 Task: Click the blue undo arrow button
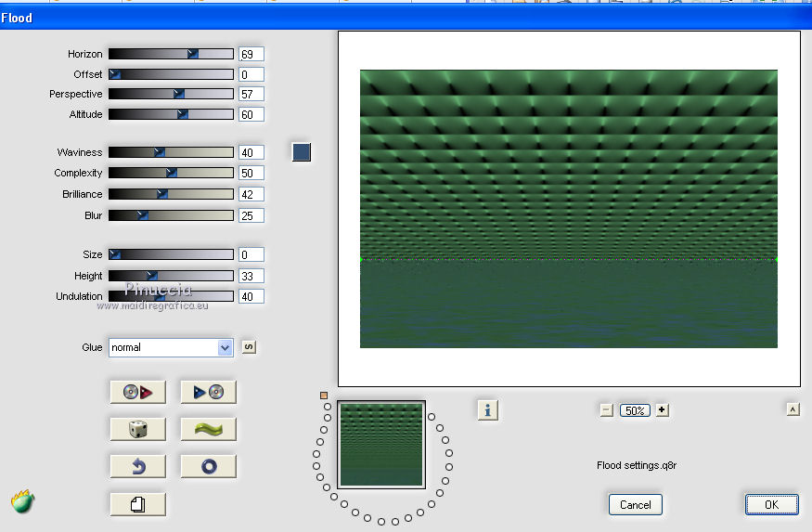tap(137, 467)
